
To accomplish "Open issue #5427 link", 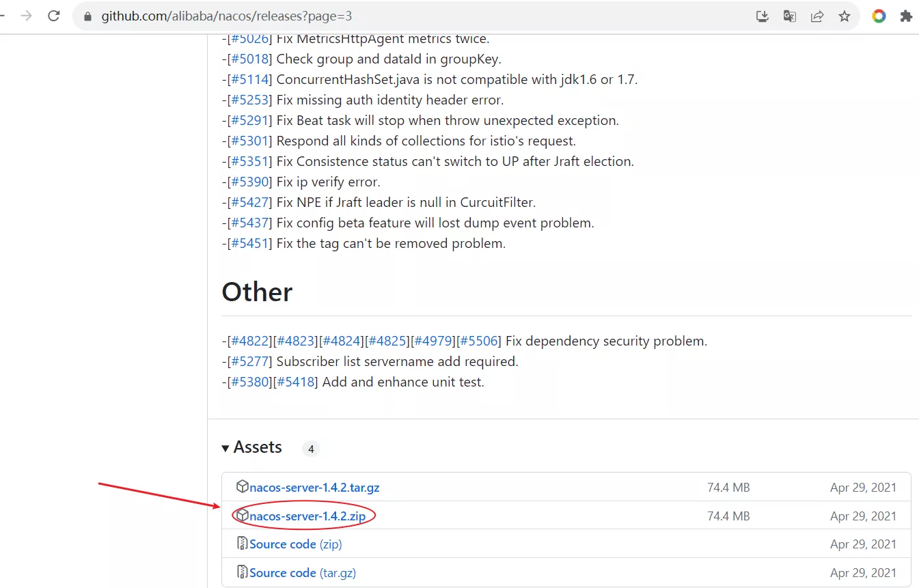I will [249, 203].
